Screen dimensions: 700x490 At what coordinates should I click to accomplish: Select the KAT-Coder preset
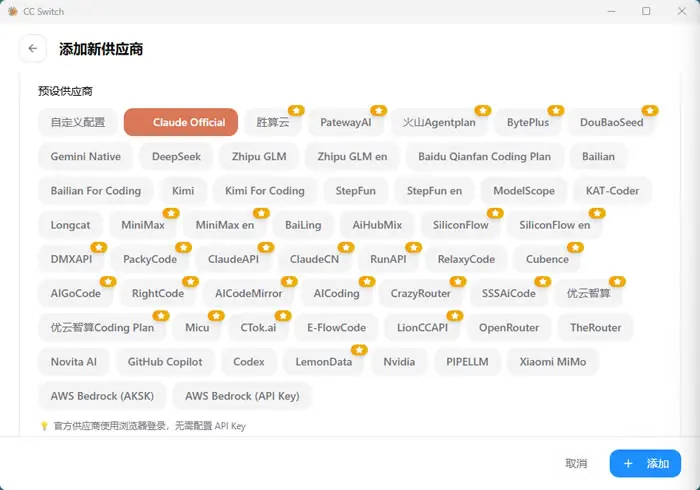pos(612,191)
